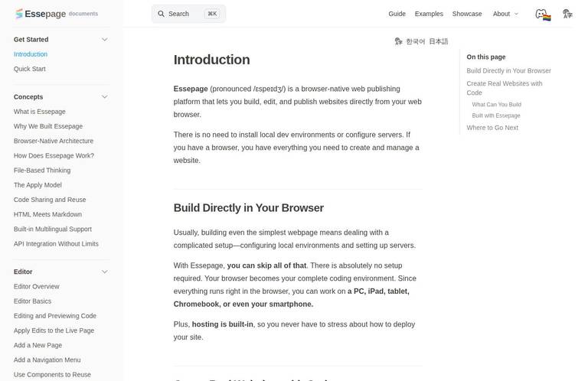
Task: Collapse the Editor section chevron
Action: click(x=105, y=272)
